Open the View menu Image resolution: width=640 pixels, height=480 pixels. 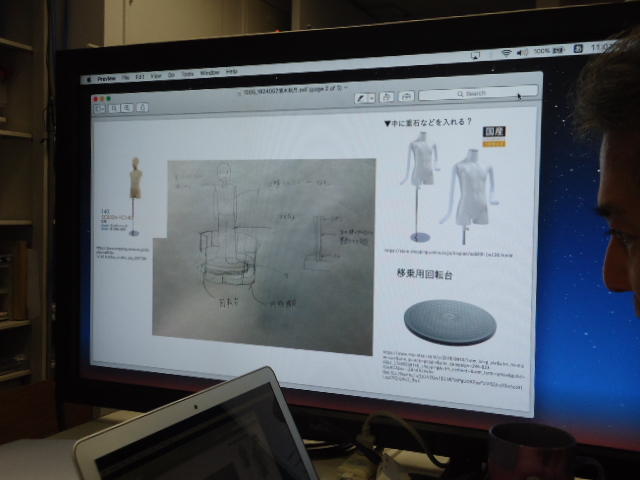pyautogui.click(x=156, y=76)
